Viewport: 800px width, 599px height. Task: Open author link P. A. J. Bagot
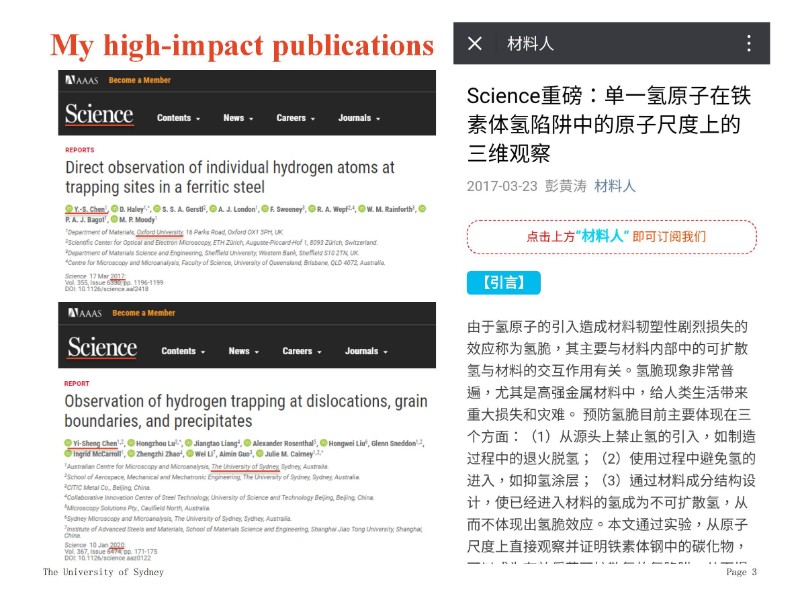[86, 220]
